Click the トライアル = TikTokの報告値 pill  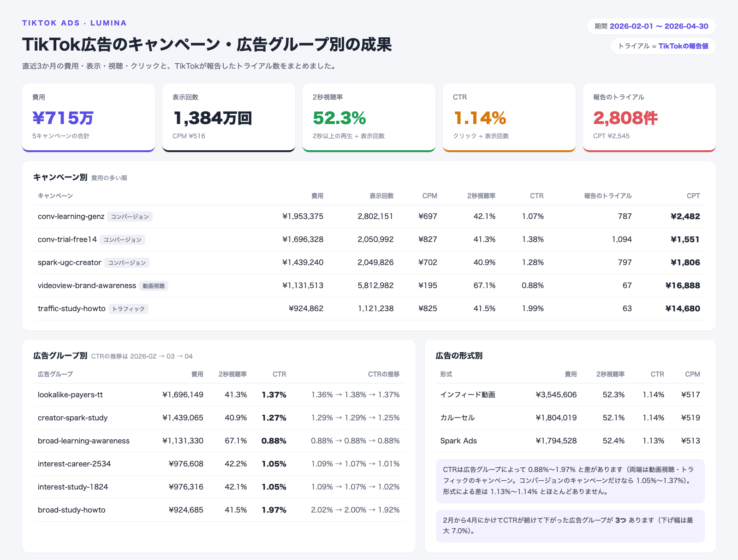[x=663, y=46]
